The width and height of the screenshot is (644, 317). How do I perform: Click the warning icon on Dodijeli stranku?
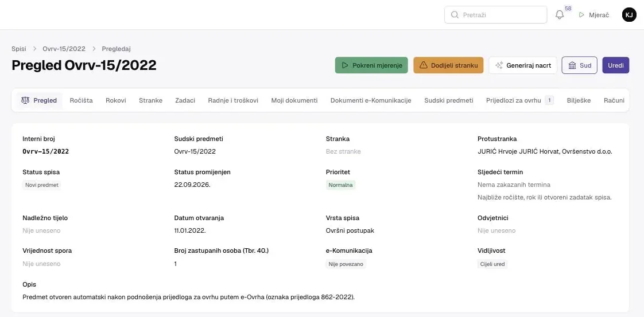point(424,65)
